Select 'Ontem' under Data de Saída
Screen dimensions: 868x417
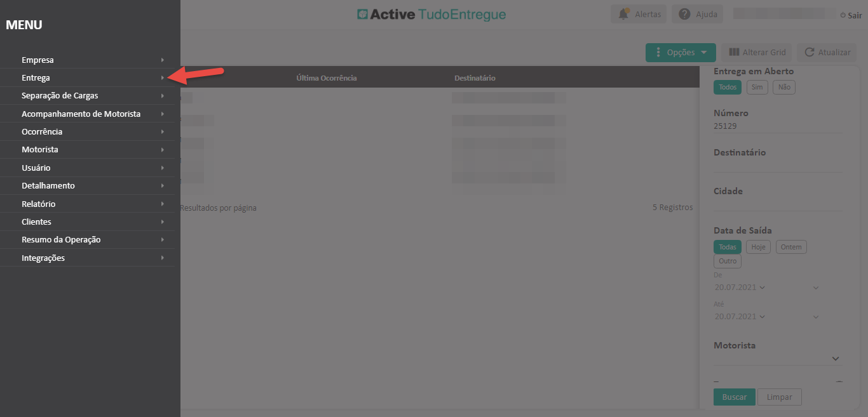tap(791, 247)
